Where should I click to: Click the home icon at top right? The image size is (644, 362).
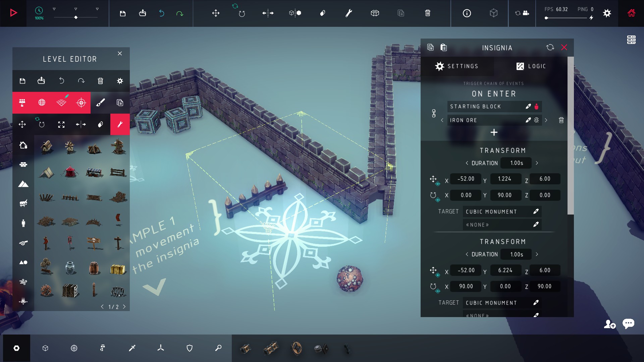(631, 13)
